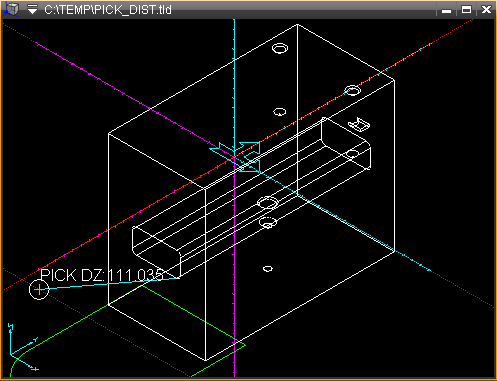Click the pick cursor crosshair circle
497x381 pixels.
[x=39, y=289]
